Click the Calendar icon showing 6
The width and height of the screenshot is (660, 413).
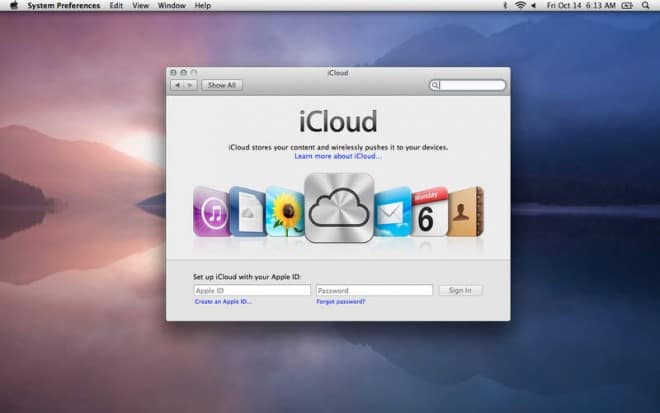coord(428,212)
